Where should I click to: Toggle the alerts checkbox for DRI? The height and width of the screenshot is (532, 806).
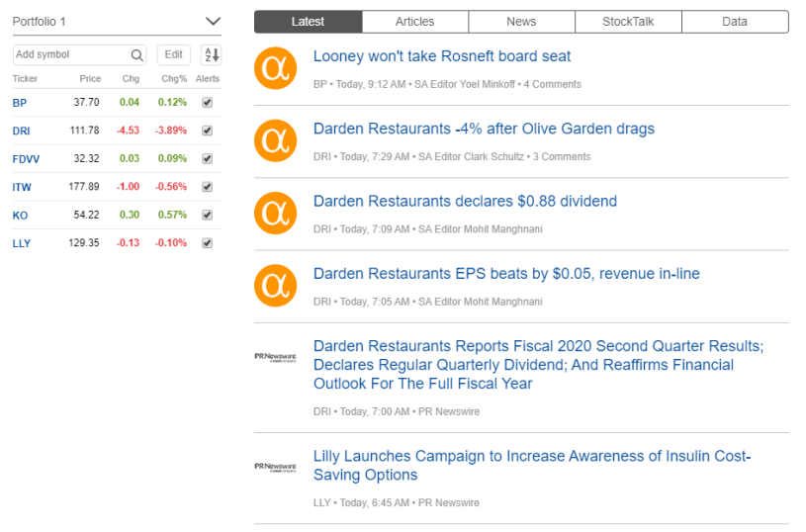207,131
